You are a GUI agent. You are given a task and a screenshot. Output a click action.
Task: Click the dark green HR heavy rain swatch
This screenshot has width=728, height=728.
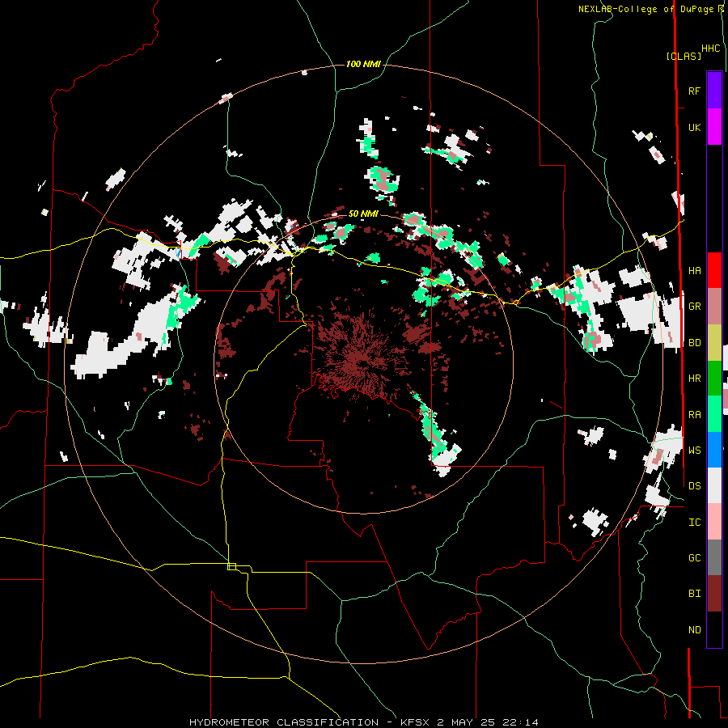[714, 378]
